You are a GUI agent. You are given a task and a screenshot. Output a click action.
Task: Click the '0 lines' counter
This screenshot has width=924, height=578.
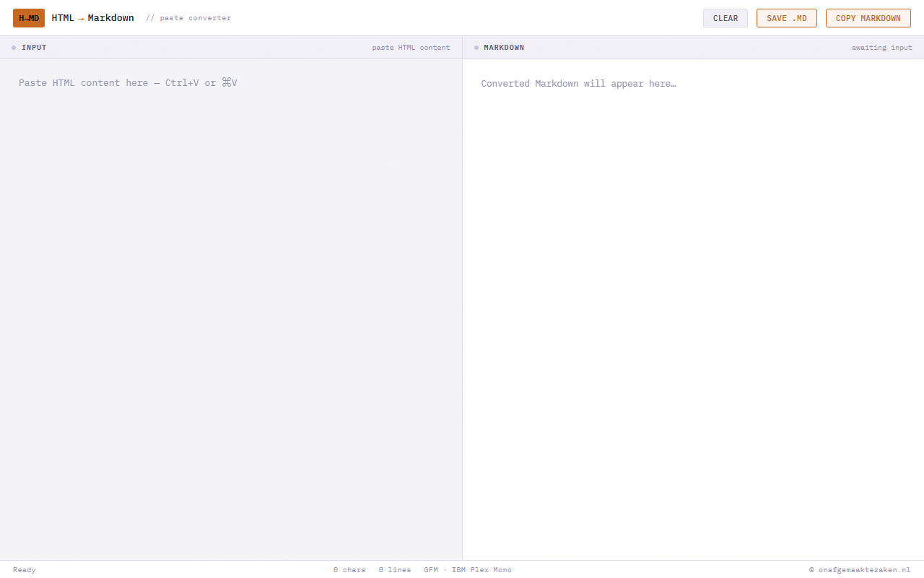tap(395, 570)
